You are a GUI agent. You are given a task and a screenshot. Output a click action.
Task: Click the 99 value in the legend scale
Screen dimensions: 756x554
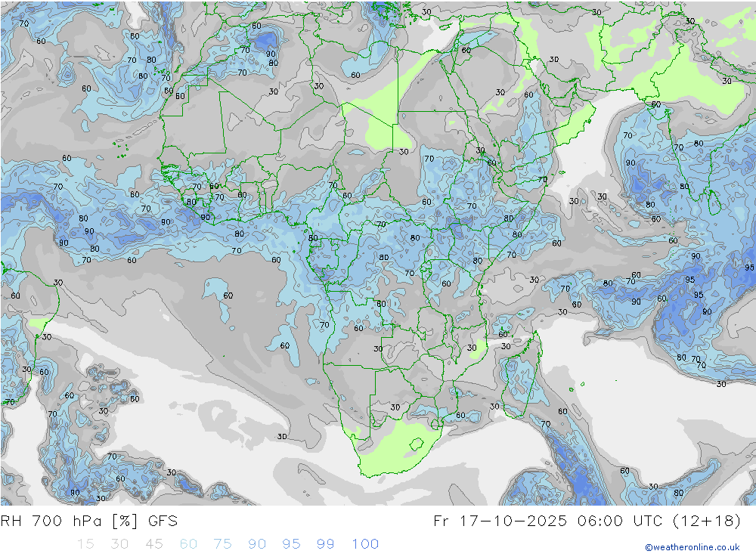(x=325, y=544)
